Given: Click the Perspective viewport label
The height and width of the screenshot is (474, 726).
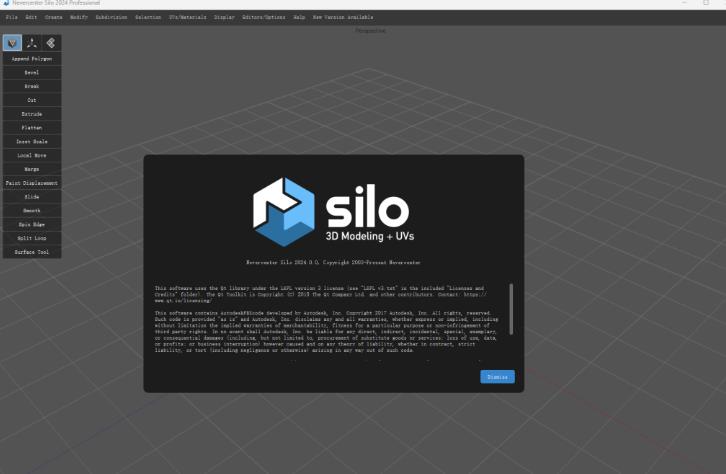Looking at the screenshot, I should pyautogui.click(x=370, y=31).
